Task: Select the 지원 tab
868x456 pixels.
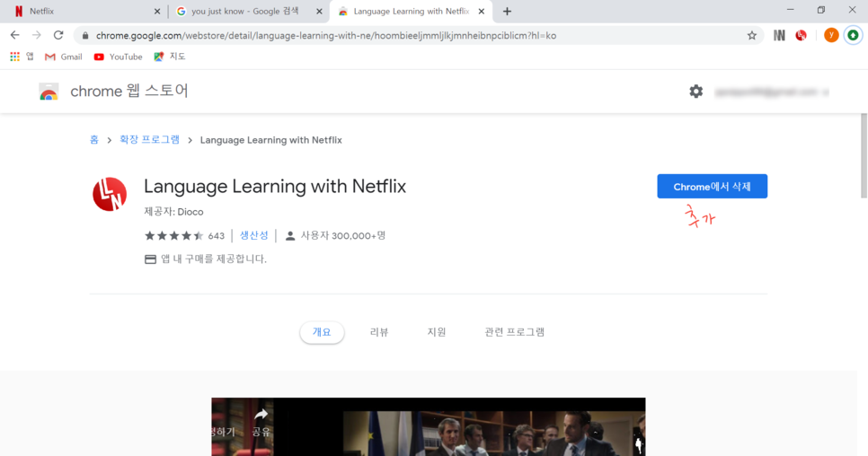Action: pyautogui.click(x=436, y=332)
